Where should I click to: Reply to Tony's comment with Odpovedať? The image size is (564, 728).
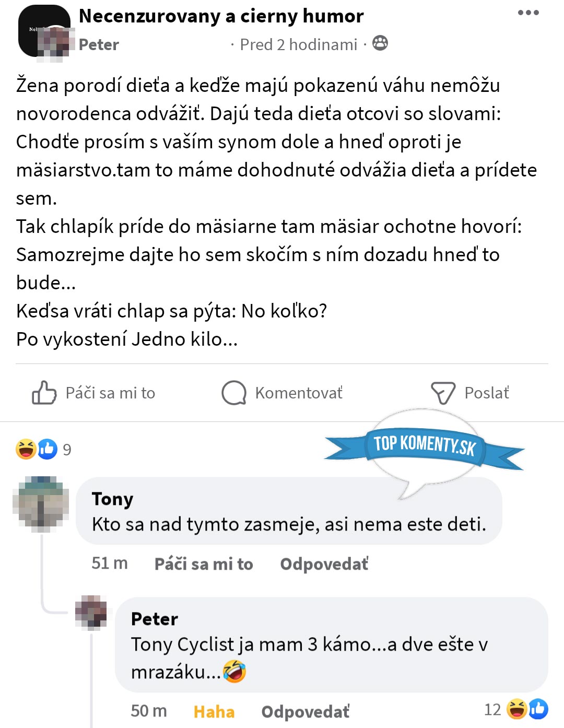point(324,564)
